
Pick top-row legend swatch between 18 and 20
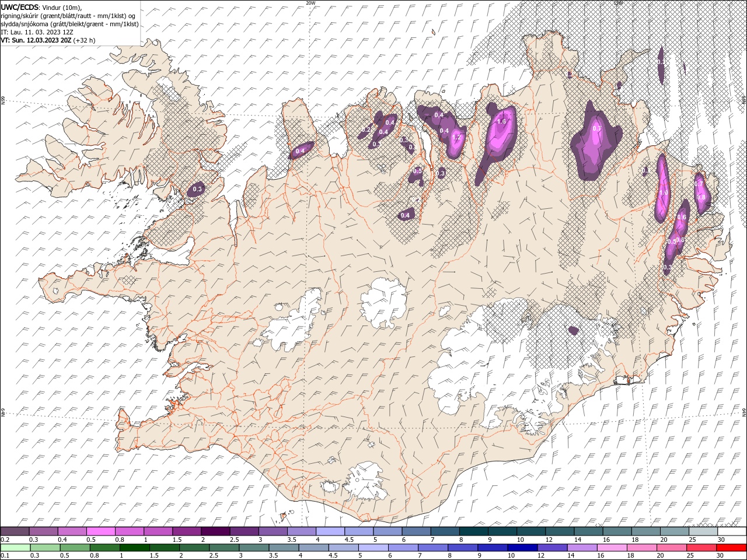645,531
